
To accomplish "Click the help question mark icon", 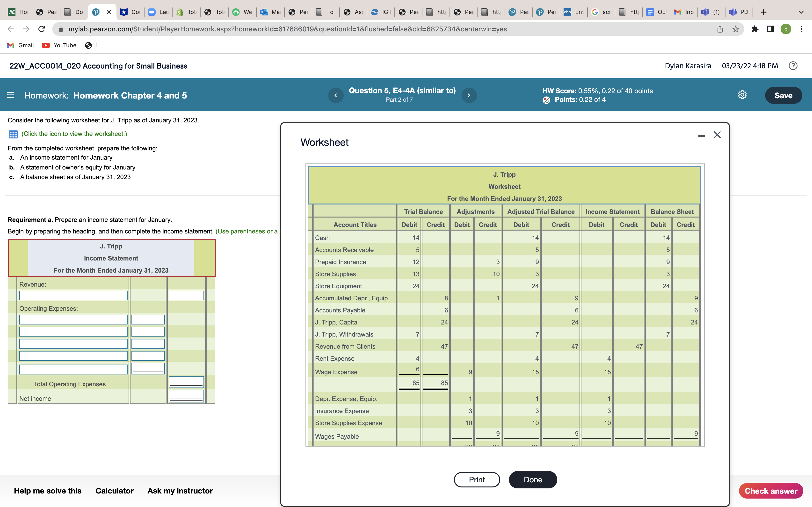I will 793,66.
